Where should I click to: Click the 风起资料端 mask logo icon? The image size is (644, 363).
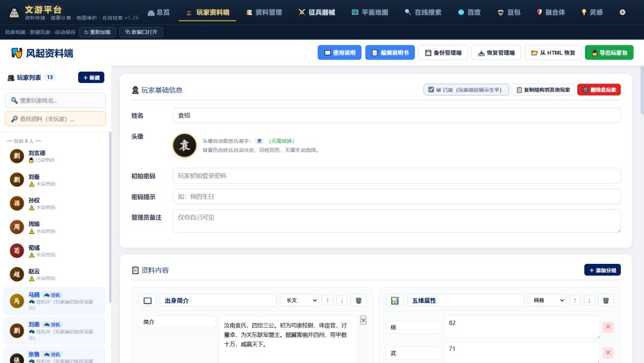click(x=17, y=53)
